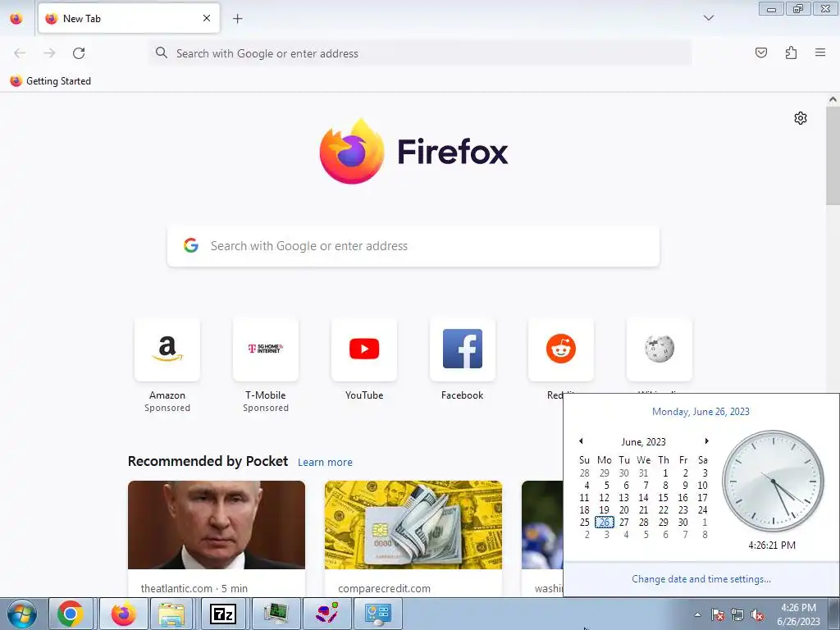Screen dimensions: 840x630
Task: Click Learn more about Pocket
Action: click(x=325, y=462)
